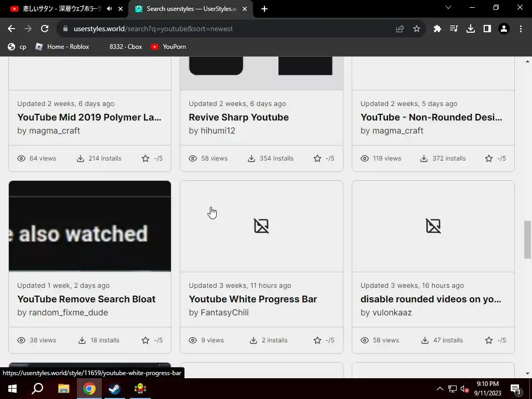Click the download icon beside 47 installs
The height and width of the screenshot is (399, 532).
pyautogui.click(x=425, y=340)
